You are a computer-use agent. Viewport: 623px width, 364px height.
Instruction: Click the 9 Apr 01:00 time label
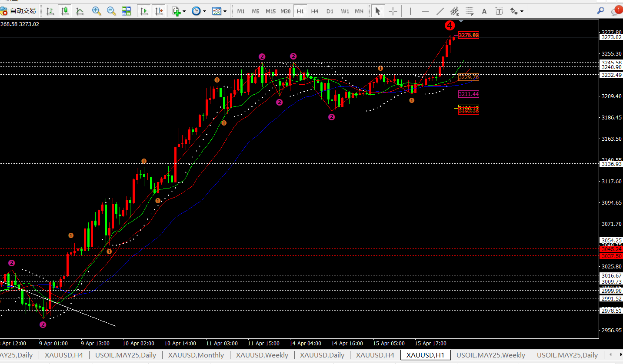click(53, 344)
